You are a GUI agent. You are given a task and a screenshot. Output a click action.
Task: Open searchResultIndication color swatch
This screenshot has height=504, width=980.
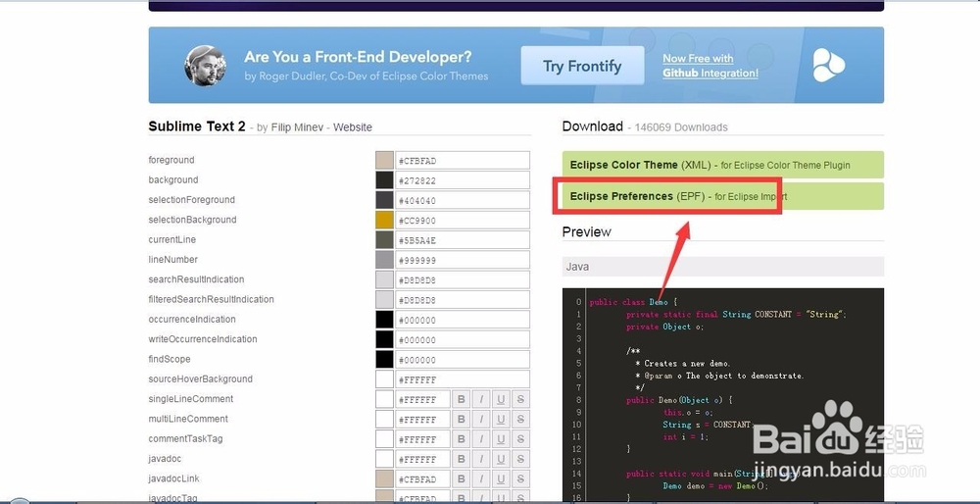tap(384, 279)
